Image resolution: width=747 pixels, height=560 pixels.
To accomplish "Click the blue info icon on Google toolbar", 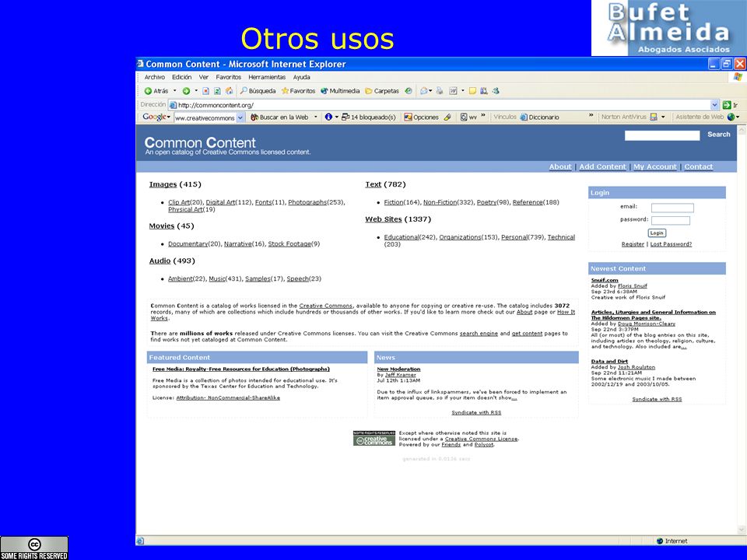I will pos(328,117).
